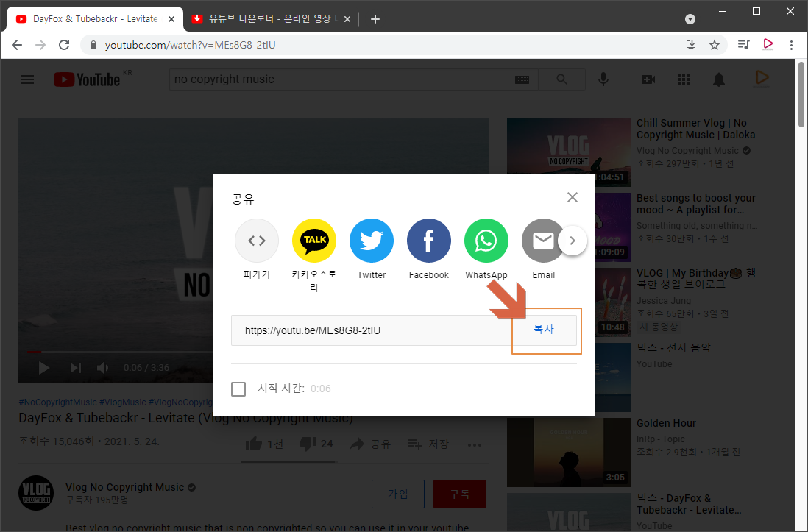Open 믹스 - 전자 음악 mix

pos(673,348)
